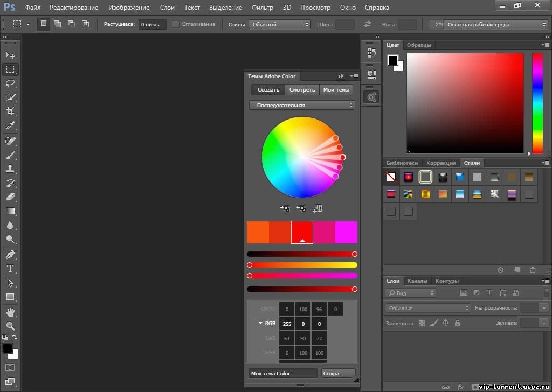
Task: Select the Crop tool
Action: tap(10, 111)
